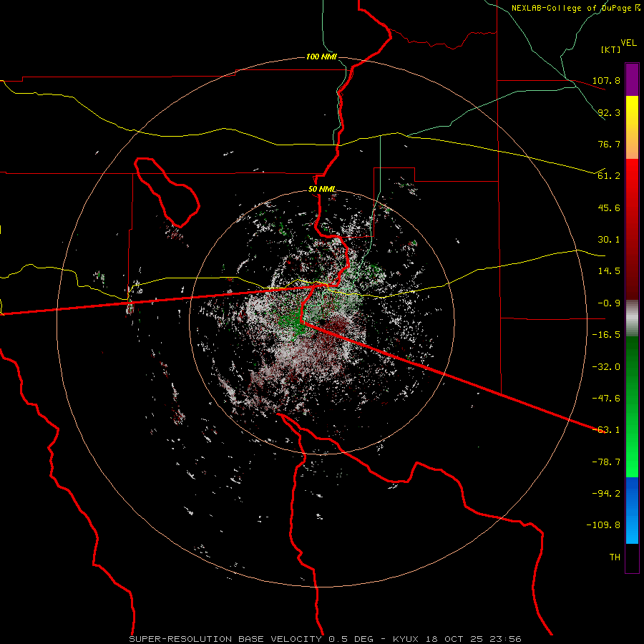This screenshot has width=644, height=644.
Task: Click the 107.8 velocity scale value
Action: pos(606,80)
